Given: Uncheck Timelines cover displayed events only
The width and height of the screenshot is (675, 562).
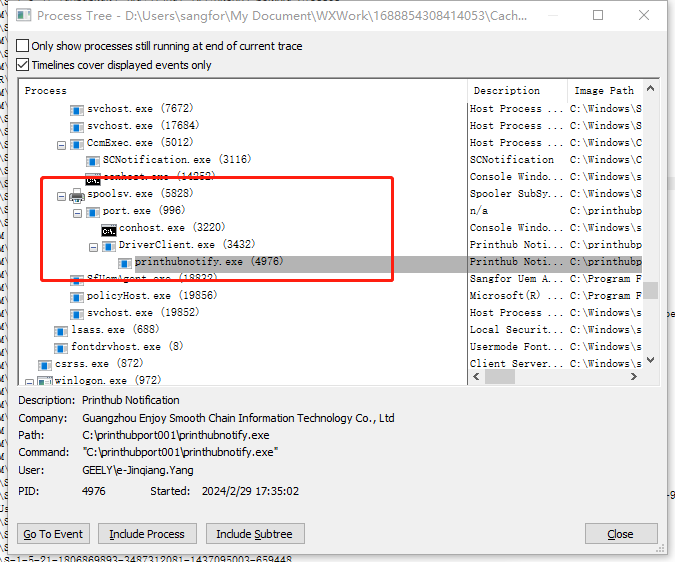Looking at the screenshot, I should [x=23, y=65].
